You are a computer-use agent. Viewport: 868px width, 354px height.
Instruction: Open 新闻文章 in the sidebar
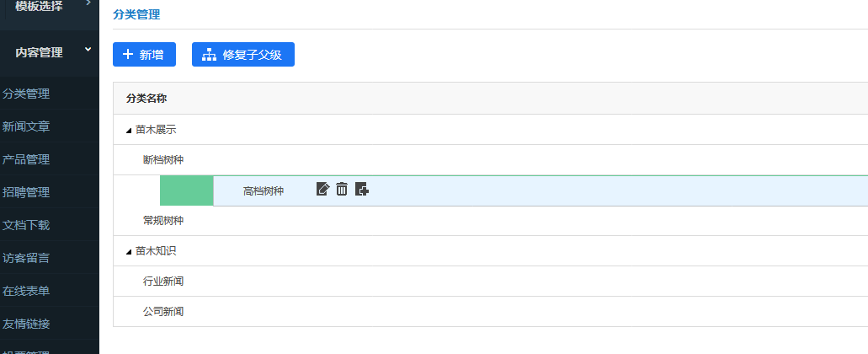[x=26, y=127]
